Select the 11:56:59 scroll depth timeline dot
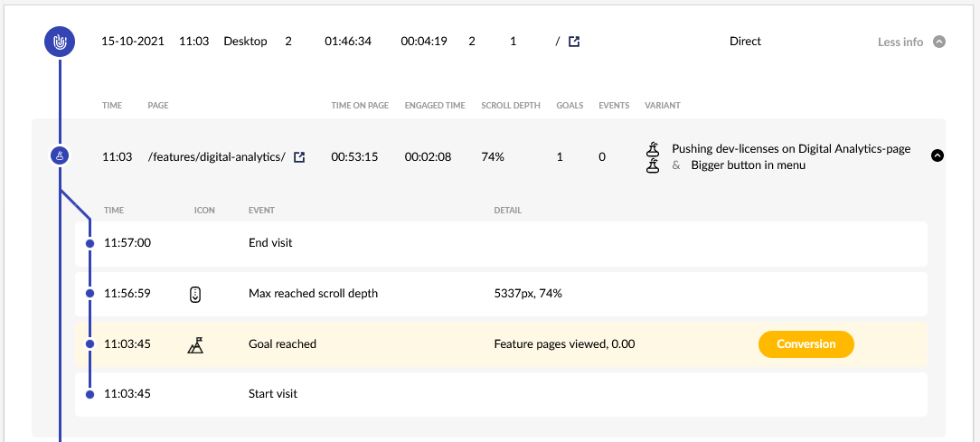Screen dimensions: 980x442 90,293
